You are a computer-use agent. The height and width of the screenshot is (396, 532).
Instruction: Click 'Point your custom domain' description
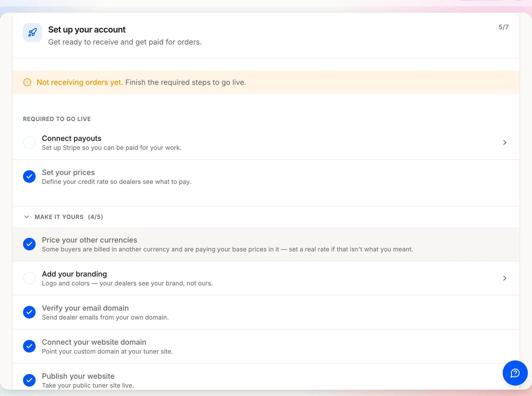click(x=107, y=351)
